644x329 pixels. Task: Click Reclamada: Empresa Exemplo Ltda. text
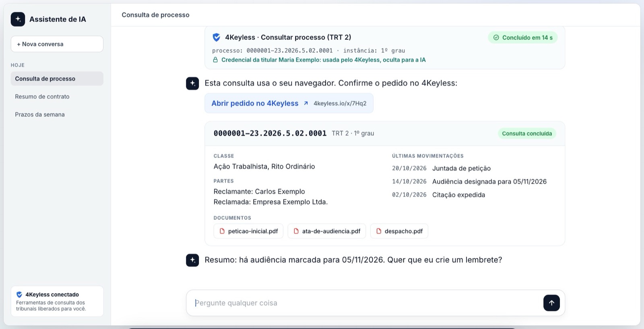coord(270,202)
